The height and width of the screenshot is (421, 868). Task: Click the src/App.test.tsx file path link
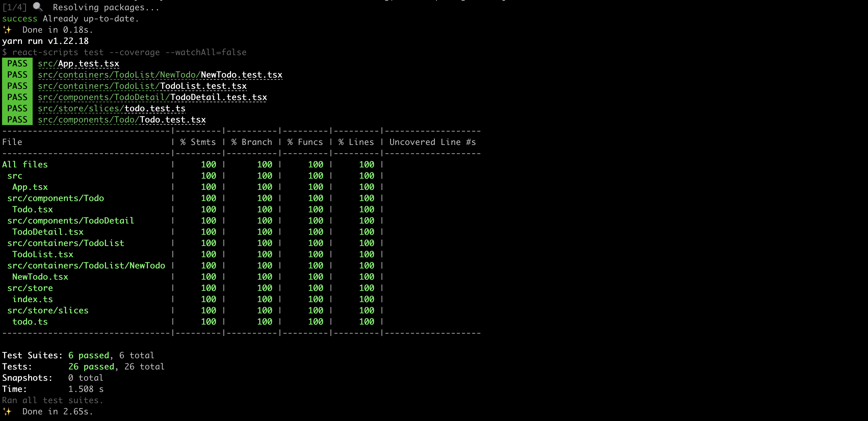78,64
